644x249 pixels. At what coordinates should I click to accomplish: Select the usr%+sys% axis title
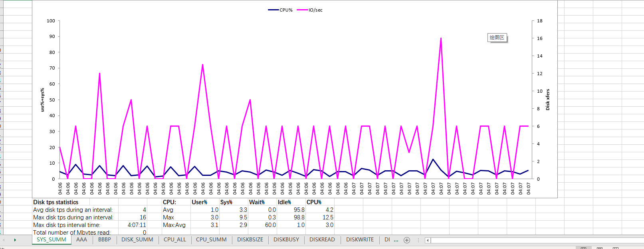tap(42, 100)
